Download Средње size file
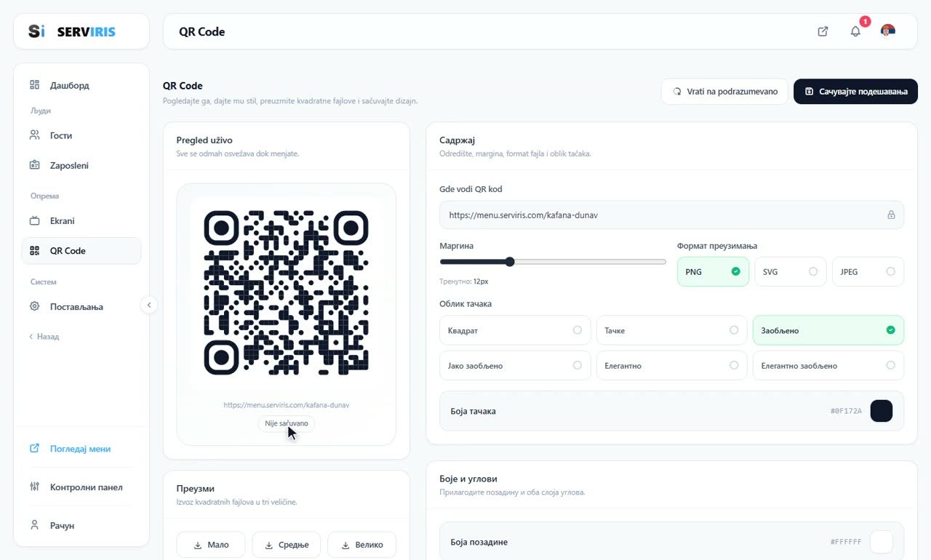This screenshot has height=560, width=931. point(287,545)
